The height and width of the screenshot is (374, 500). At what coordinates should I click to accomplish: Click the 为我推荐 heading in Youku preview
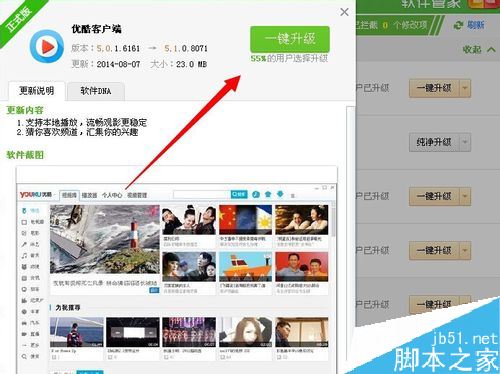pos(68,308)
